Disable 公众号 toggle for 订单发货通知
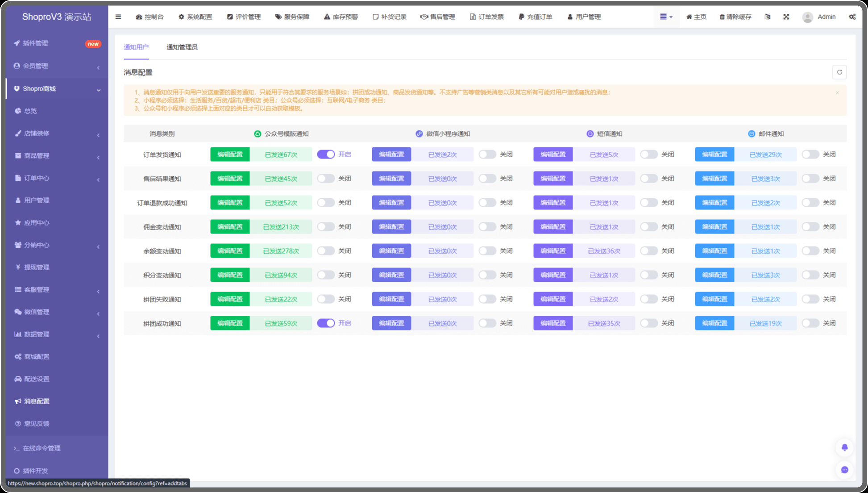The image size is (868, 493). pyautogui.click(x=326, y=155)
